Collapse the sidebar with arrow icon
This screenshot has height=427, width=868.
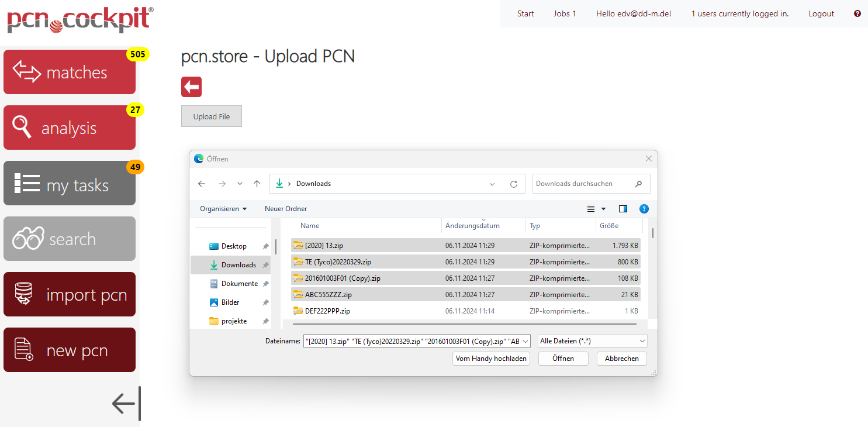125,404
